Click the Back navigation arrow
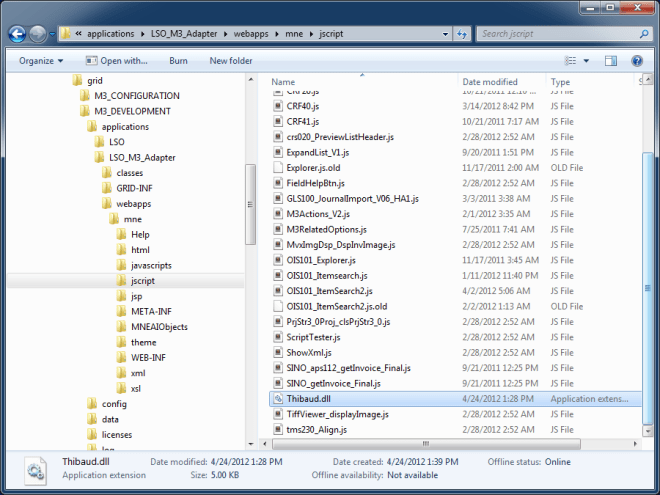Viewport: 660px width, 495px height. tap(17, 34)
